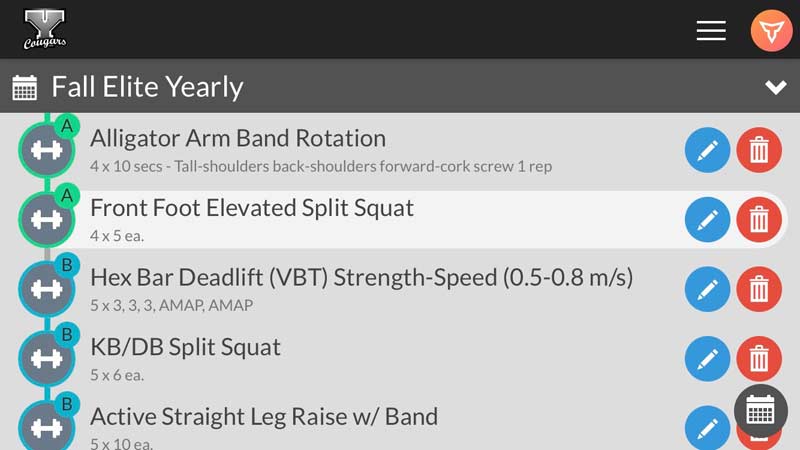This screenshot has width=800, height=450.
Task: Click the Cougars team logo
Action: pyautogui.click(x=45, y=29)
